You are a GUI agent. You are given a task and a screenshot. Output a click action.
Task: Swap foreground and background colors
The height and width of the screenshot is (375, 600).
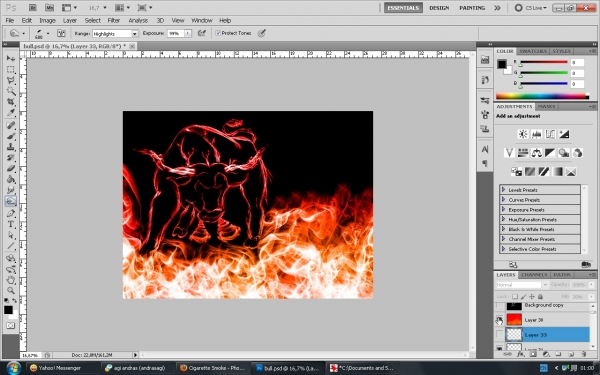tap(15, 301)
